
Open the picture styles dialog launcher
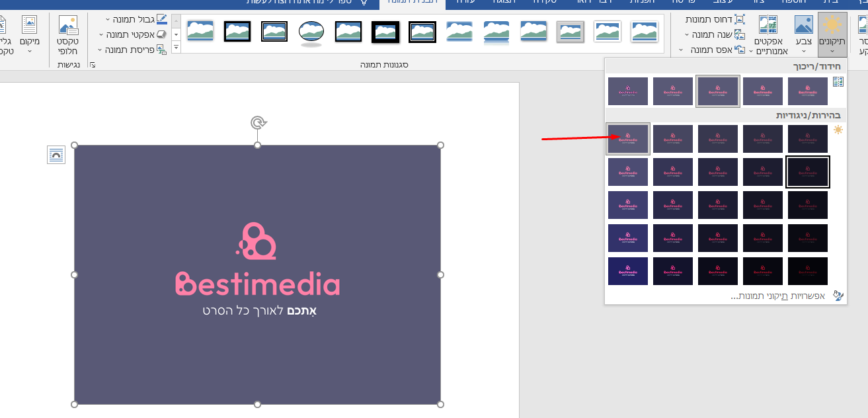pyautogui.click(x=93, y=65)
